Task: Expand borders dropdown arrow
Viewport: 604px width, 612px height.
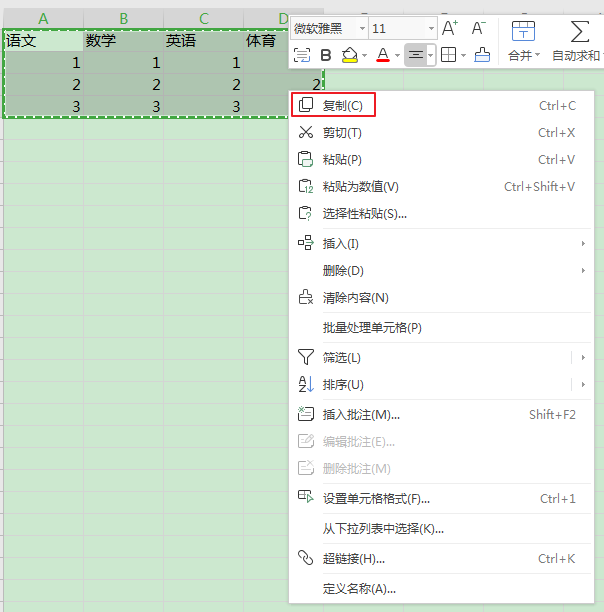Action: click(463, 55)
